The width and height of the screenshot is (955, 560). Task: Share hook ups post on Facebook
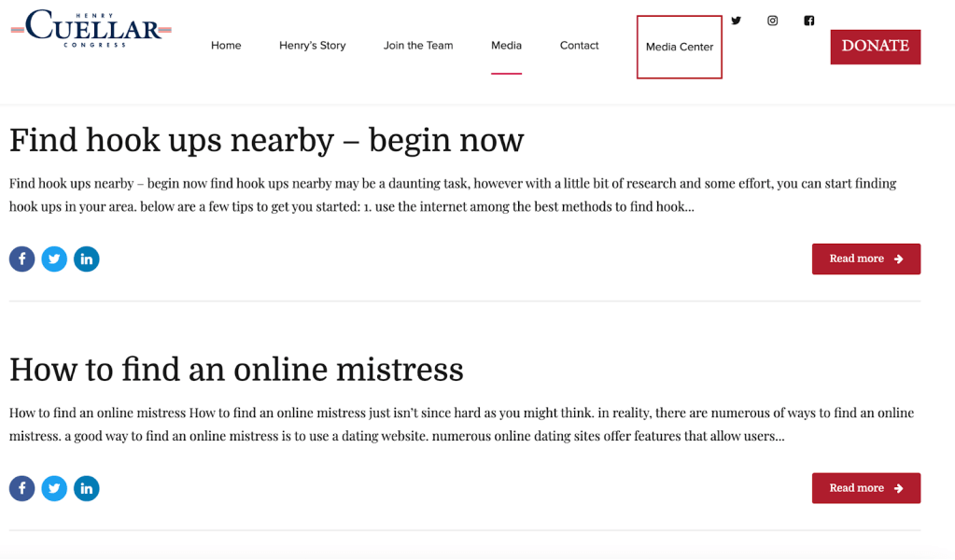21,259
